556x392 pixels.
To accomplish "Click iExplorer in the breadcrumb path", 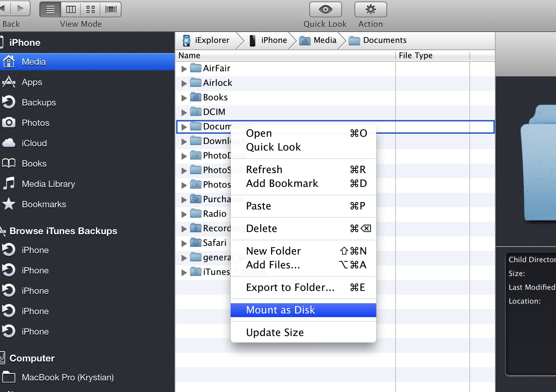I will pos(211,40).
